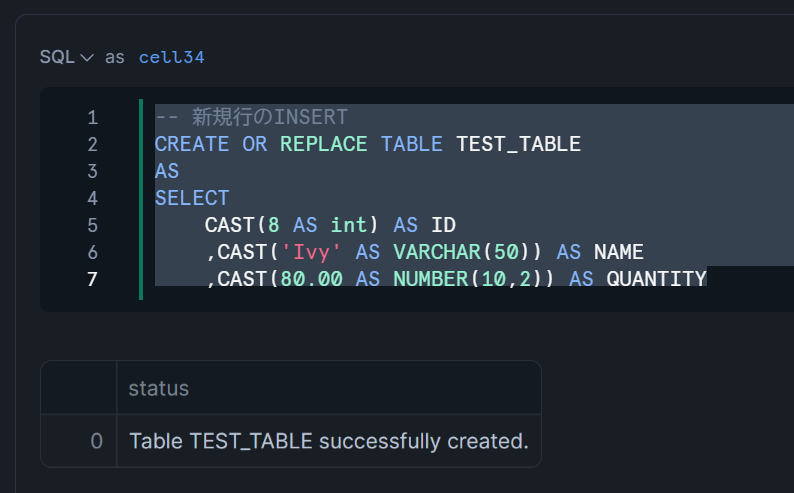
Task: Click the ID alias in line 5
Action: click(x=444, y=225)
